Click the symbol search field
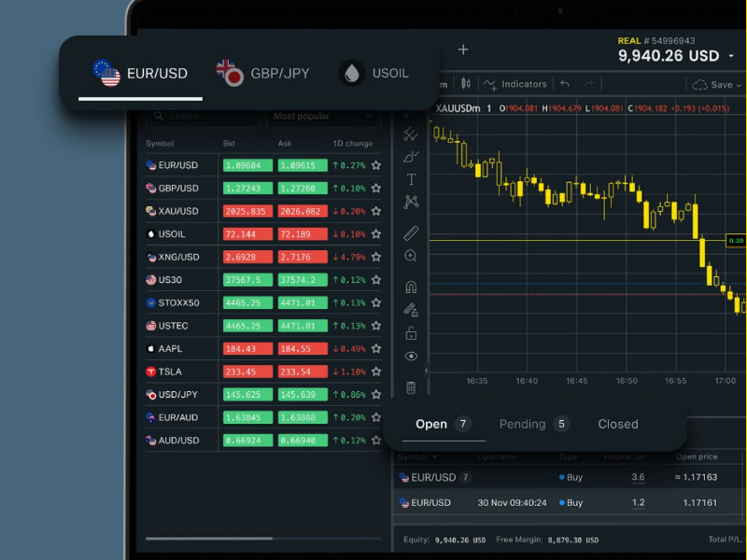Image resolution: width=747 pixels, height=560 pixels. pos(203,117)
